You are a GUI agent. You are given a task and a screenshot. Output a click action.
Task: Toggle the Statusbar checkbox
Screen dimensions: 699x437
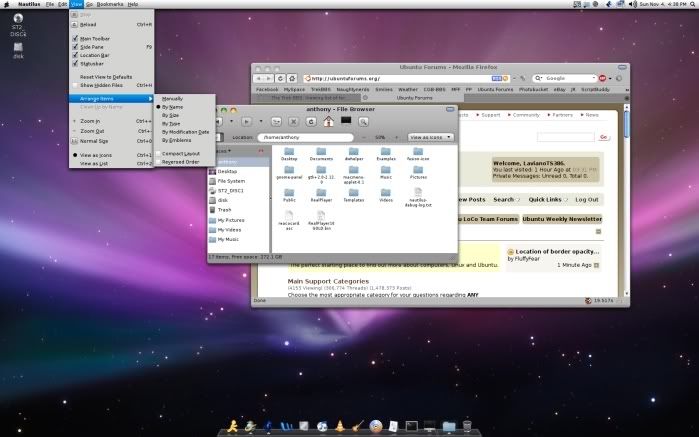click(x=75, y=64)
